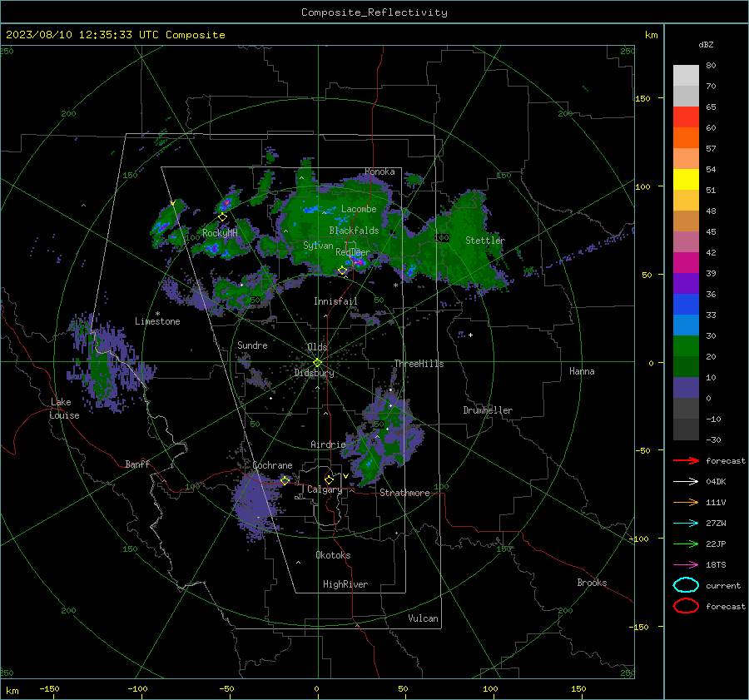The height and width of the screenshot is (700, 749).
Task: Click the Olds city label
Action: click(317, 347)
